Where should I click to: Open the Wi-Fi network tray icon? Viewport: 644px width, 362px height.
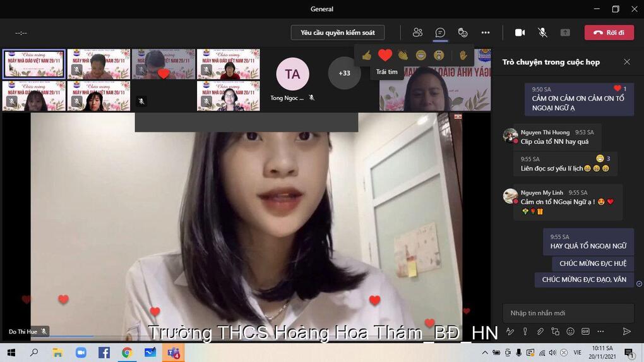coord(542,353)
